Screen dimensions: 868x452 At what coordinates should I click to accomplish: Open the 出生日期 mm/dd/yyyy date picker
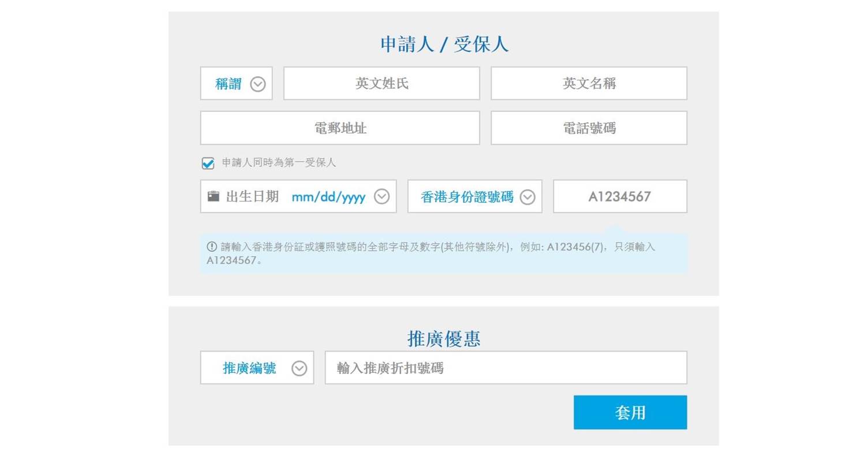(x=298, y=196)
